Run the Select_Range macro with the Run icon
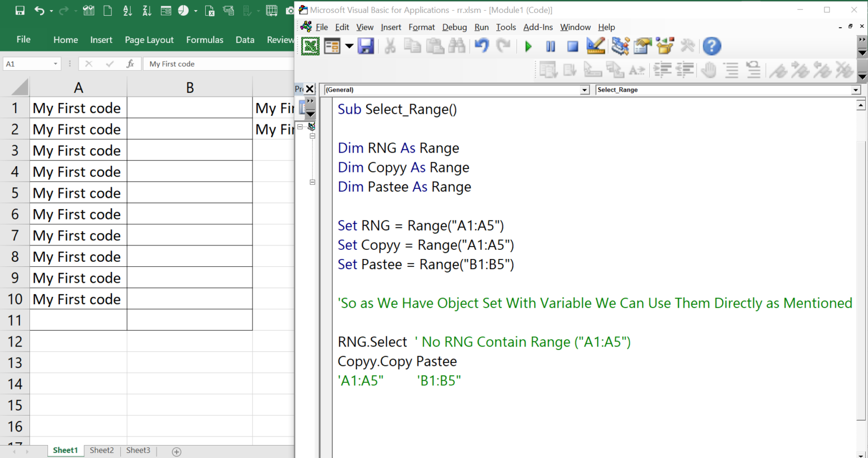This screenshot has width=868, height=458. point(528,46)
